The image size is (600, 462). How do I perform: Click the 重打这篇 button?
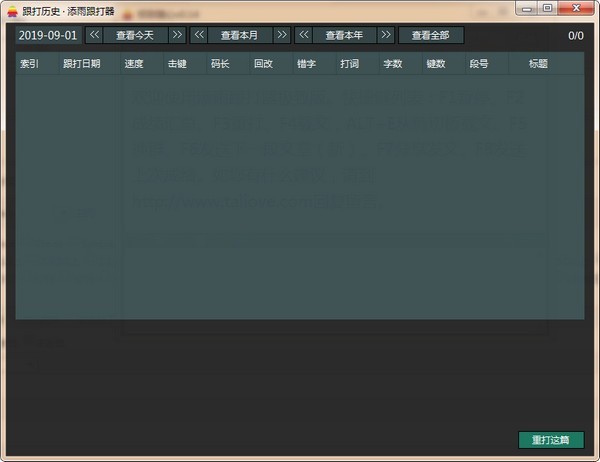(x=550, y=440)
